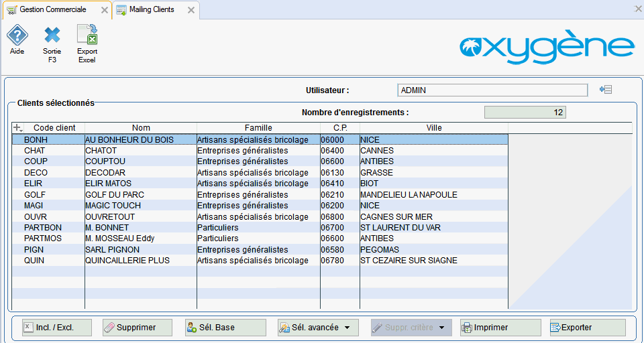Click Particuliers family in the PARTBON row

click(x=258, y=227)
